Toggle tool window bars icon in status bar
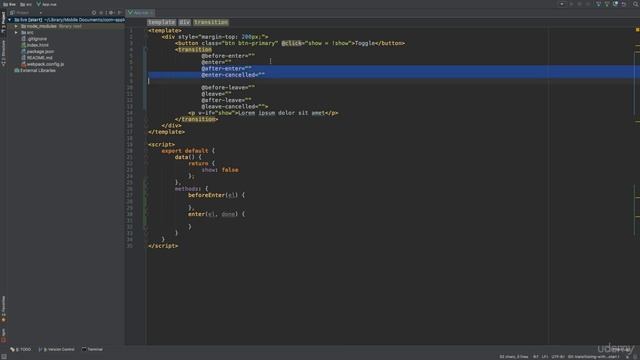Image resolution: width=640 pixels, height=360 pixels. 4,357
